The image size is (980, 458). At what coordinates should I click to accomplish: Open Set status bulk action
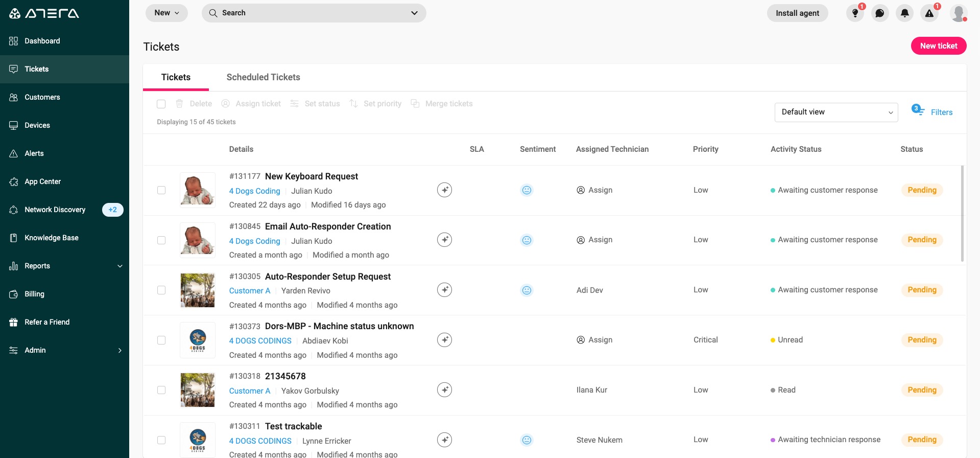[315, 104]
